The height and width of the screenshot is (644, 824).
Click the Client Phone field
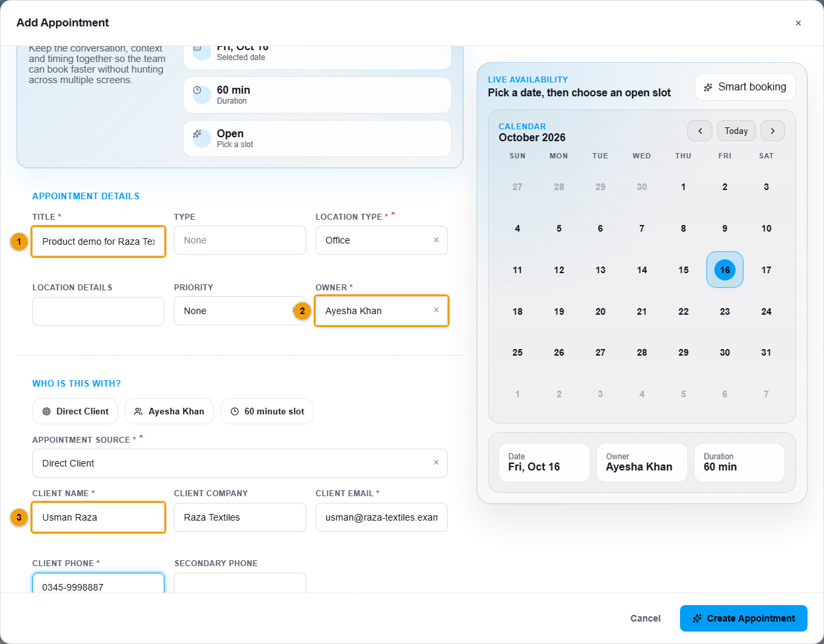click(x=98, y=583)
